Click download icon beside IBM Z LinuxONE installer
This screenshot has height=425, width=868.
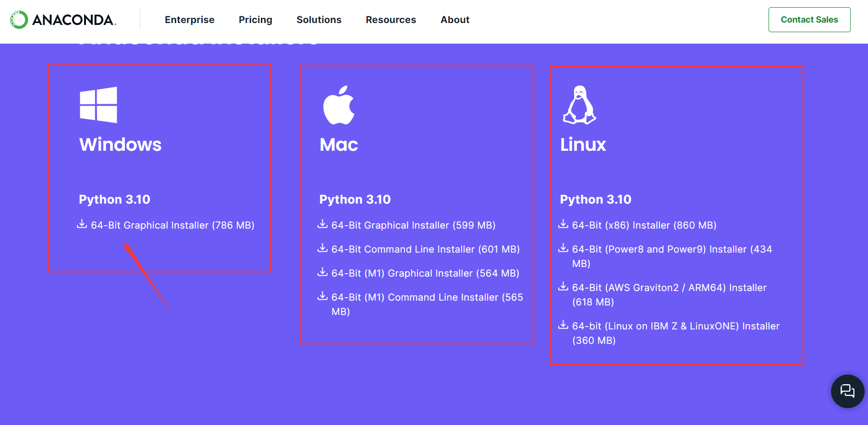pos(563,325)
